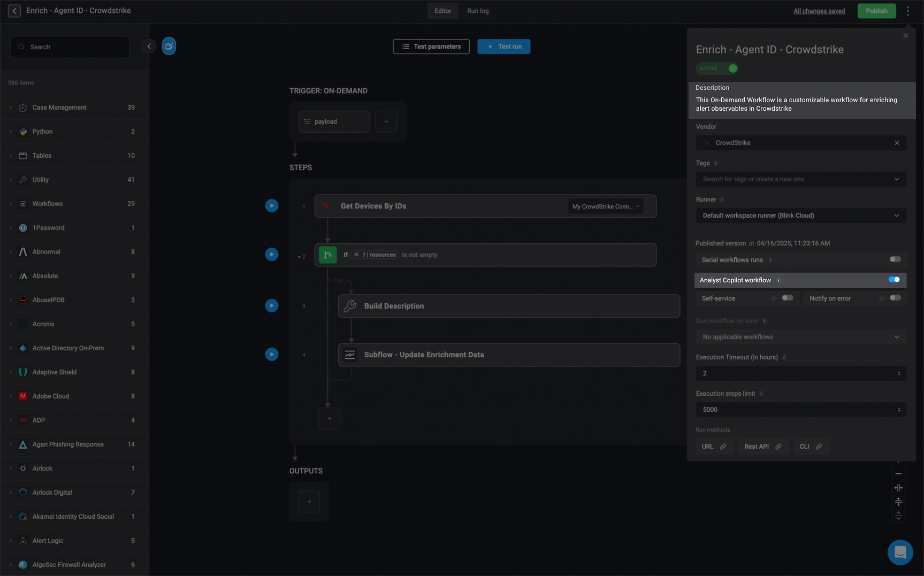924x576 pixels.
Task: Show info tooltip next to Runner
Action: tap(722, 199)
